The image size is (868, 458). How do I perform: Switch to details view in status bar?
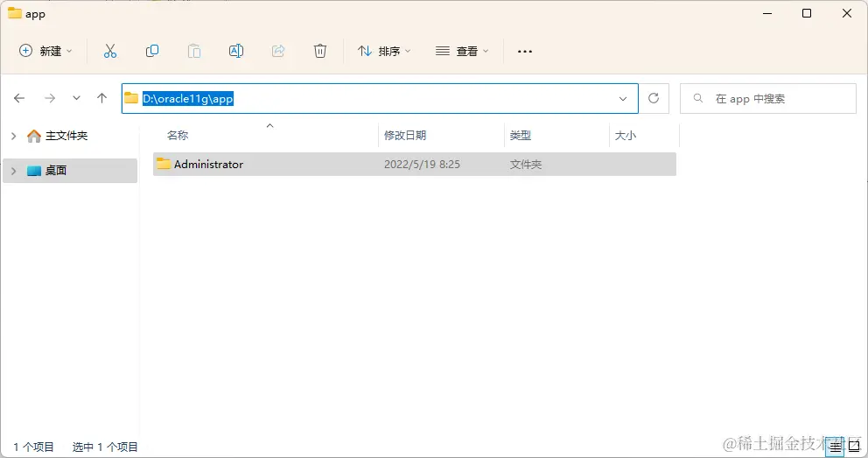click(x=835, y=447)
